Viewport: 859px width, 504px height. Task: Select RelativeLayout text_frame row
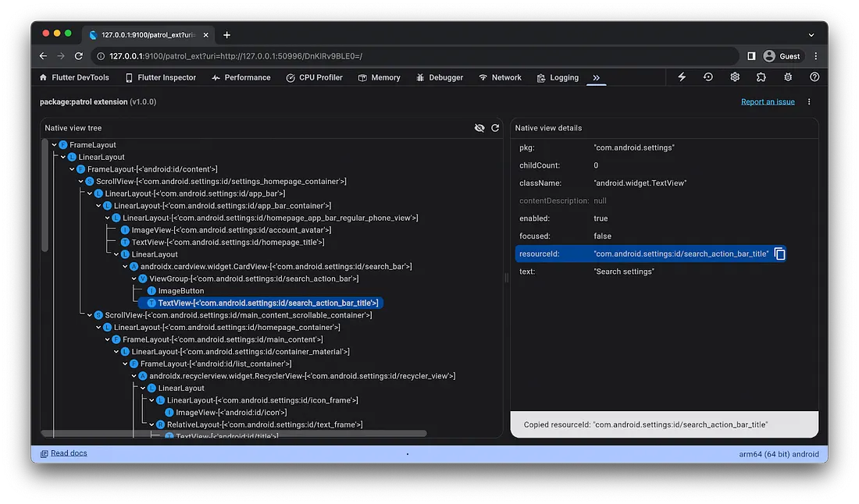(x=259, y=424)
